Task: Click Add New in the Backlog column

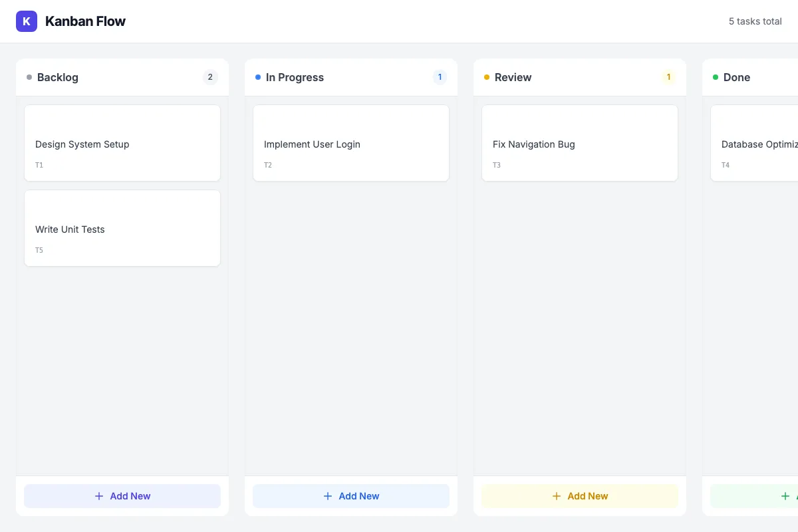Action: click(x=122, y=496)
